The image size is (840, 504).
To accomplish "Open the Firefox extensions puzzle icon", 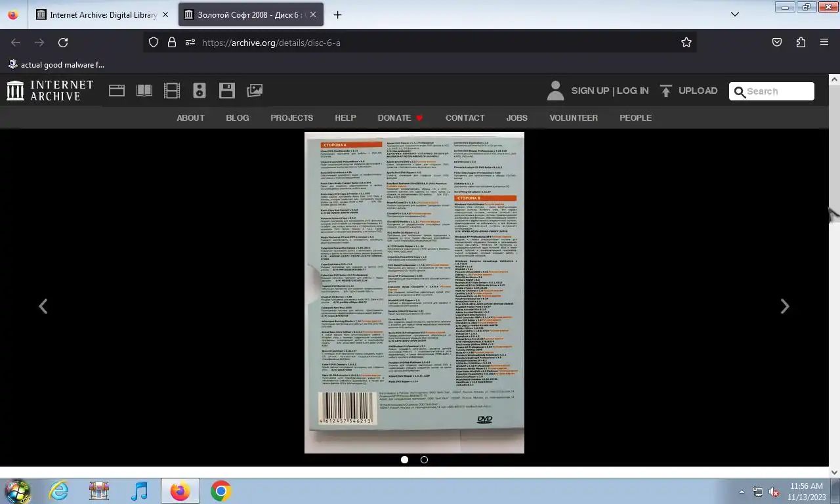I will [801, 42].
